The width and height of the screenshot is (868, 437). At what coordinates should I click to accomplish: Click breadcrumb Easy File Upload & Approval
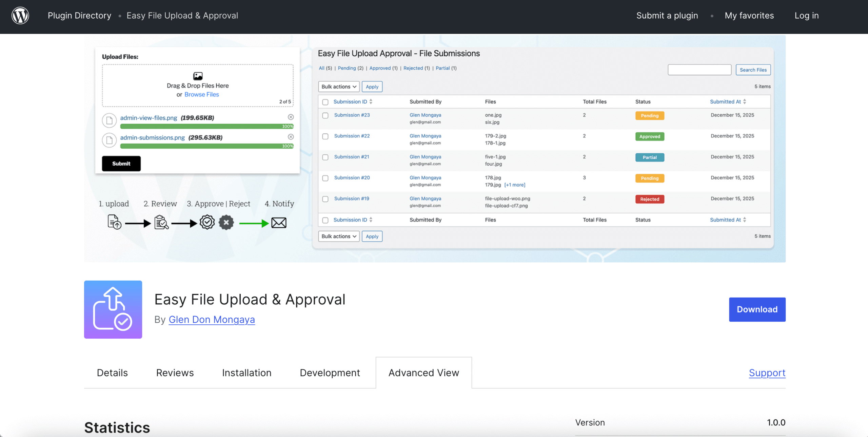[x=182, y=16]
